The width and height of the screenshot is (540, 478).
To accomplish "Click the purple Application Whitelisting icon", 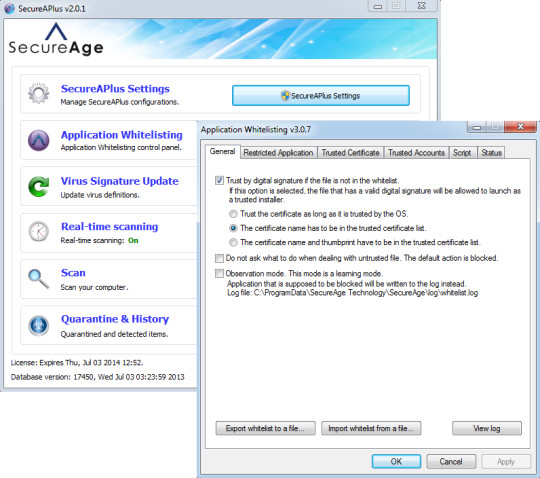I will tap(38, 140).
